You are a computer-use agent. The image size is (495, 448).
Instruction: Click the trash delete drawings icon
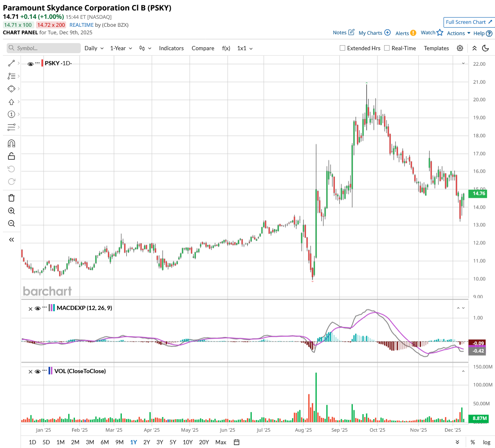[11, 198]
